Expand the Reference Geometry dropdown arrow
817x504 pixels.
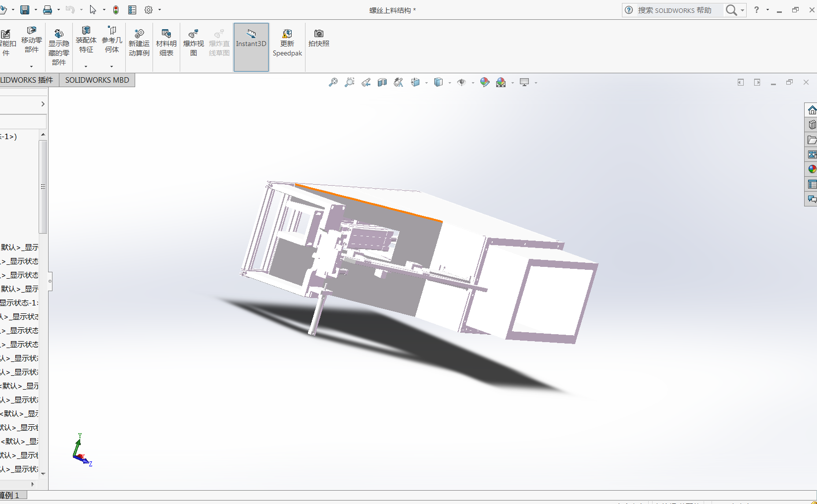pos(111,66)
